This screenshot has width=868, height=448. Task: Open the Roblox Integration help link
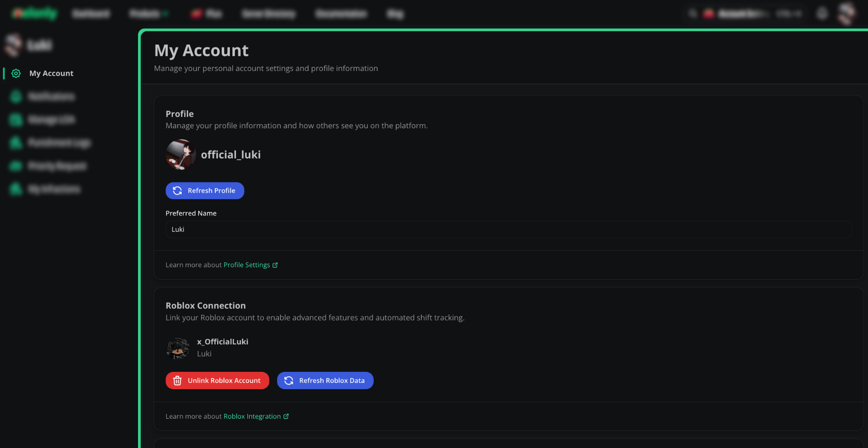[256, 416]
